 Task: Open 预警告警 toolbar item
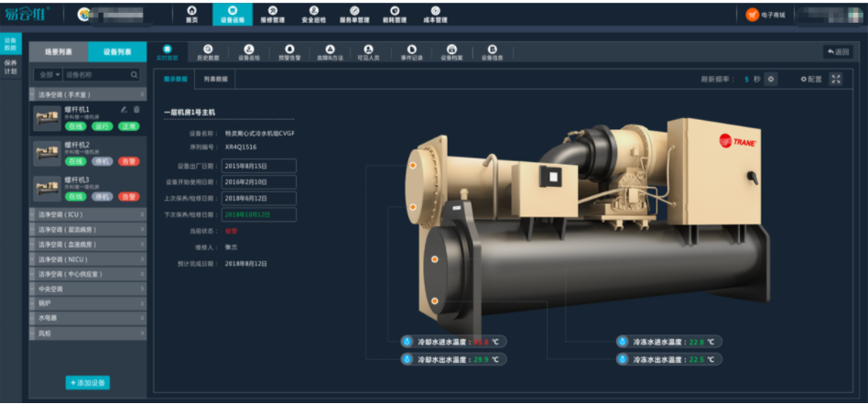(289, 52)
